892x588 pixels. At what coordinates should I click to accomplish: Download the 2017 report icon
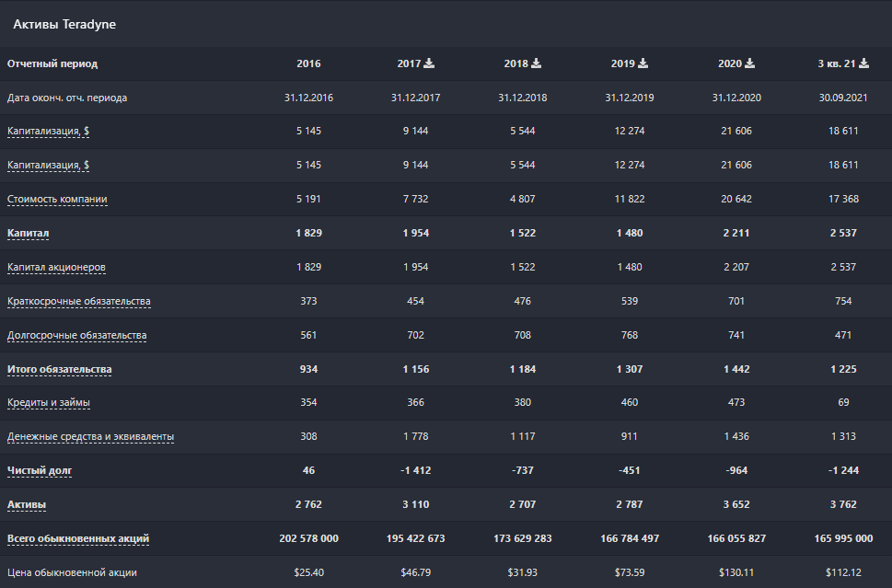click(x=429, y=63)
